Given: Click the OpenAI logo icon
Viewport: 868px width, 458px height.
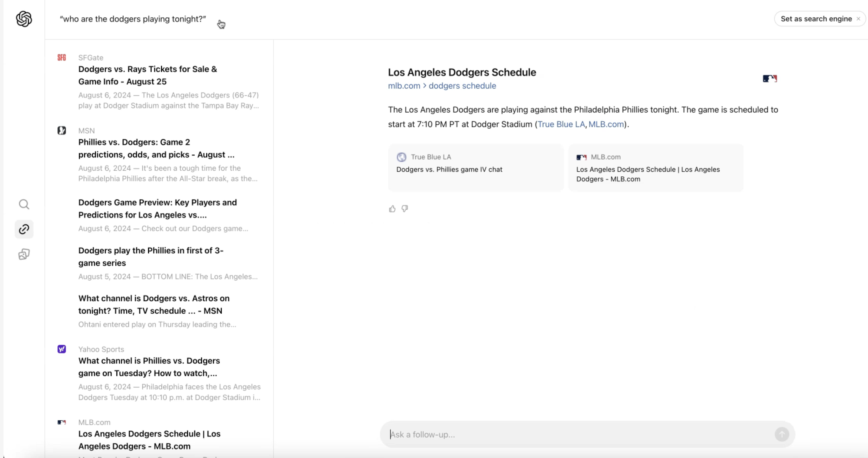Looking at the screenshot, I should tap(24, 19).
